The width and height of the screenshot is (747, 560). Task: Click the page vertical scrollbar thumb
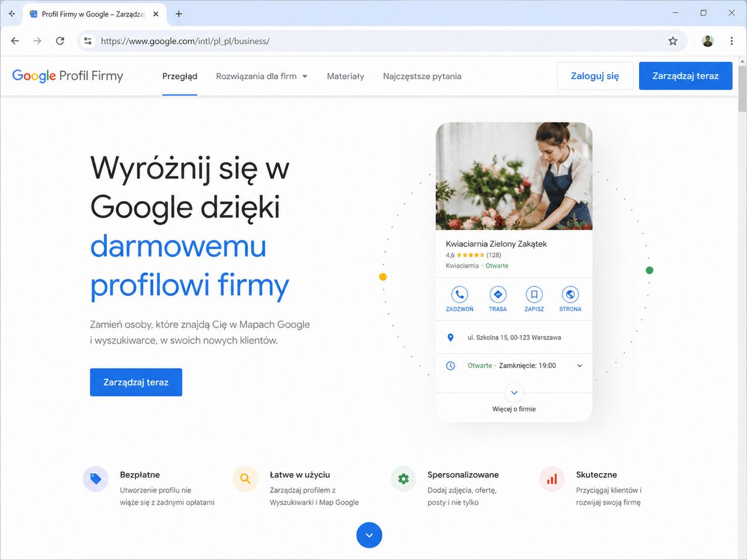coord(742,87)
